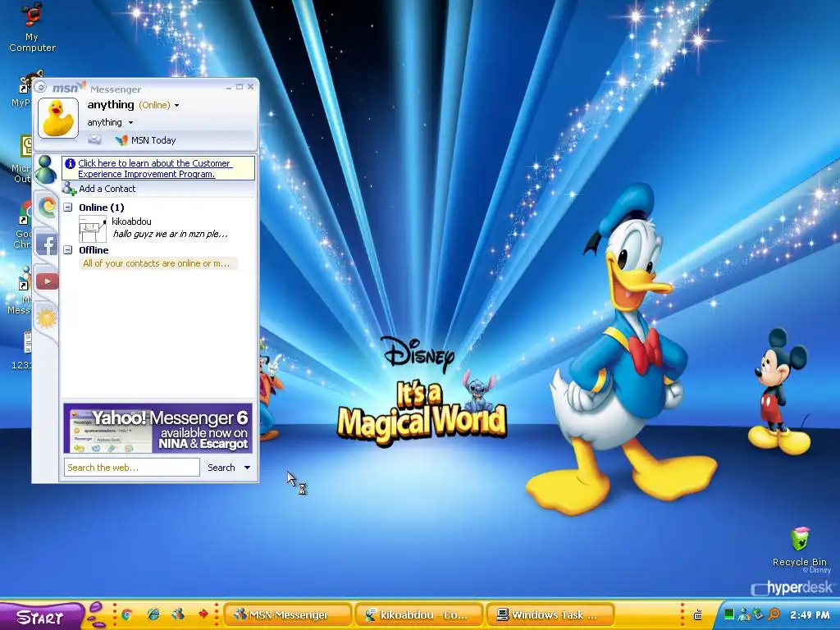Image resolution: width=840 pixels, height=630 pixels.
Task: Launch Internet Explorer from quick launch
Action: click(153, 614)
